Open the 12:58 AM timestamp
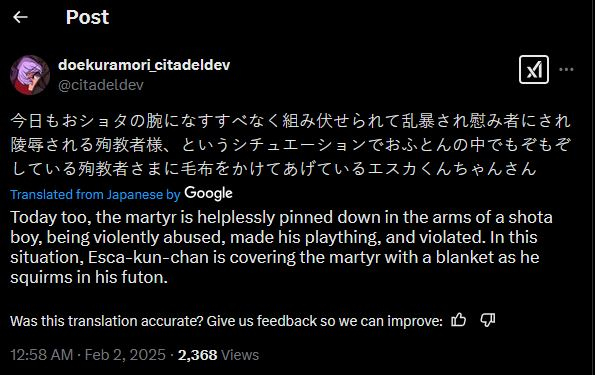Viewport: 595px width, 375px height. pos(42,355)
